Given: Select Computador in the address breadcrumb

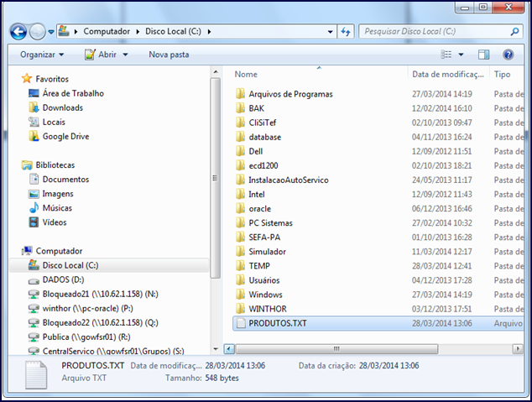Looking at the screenshot, I should (107, 31).
